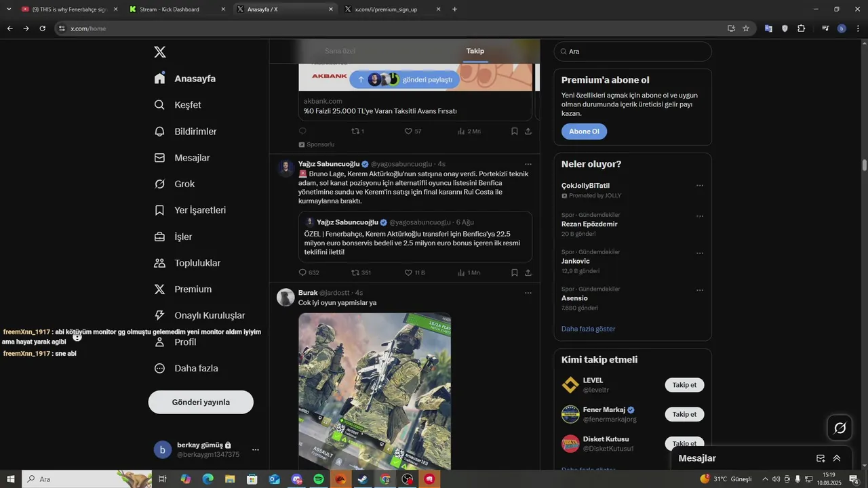
Task: Go to Anasayfa in the sidebar
Action: [x=185, y=79]
